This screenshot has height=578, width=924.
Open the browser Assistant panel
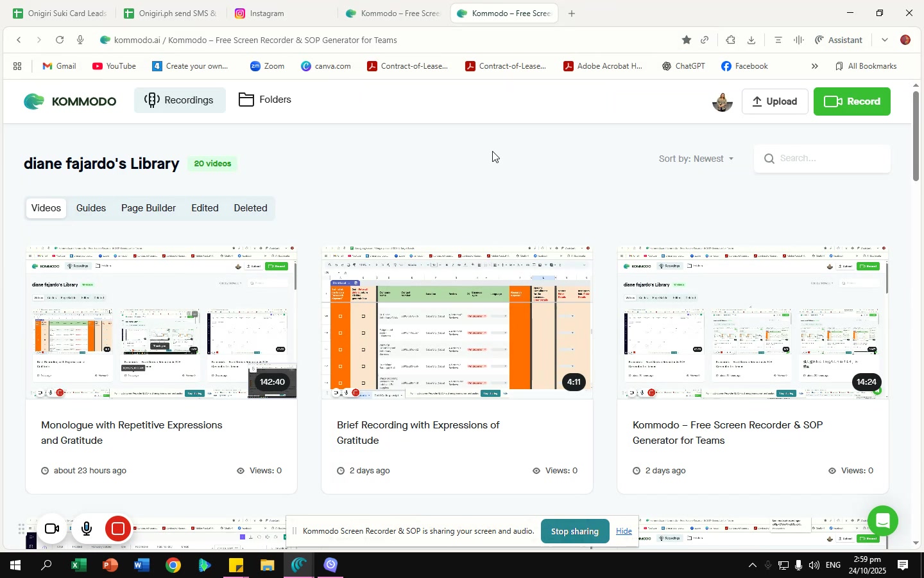click(839, 40)
